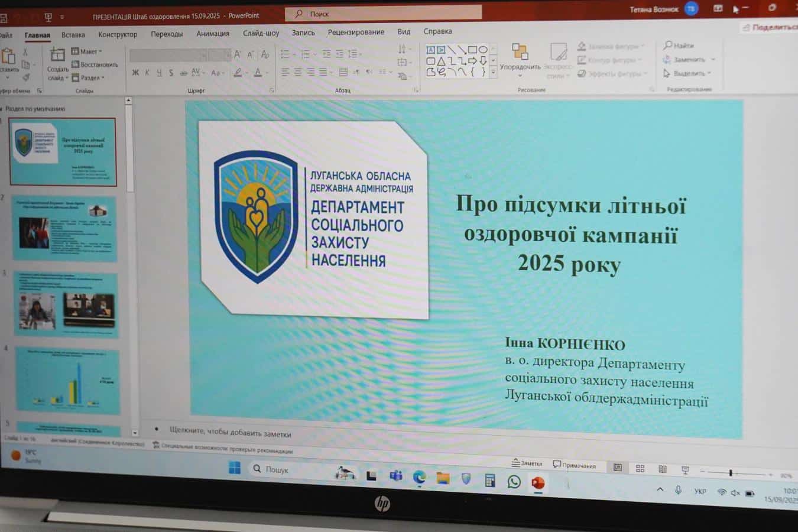Click the Поиск search box in title bar
798x532 pixels.
click(383, 14)
